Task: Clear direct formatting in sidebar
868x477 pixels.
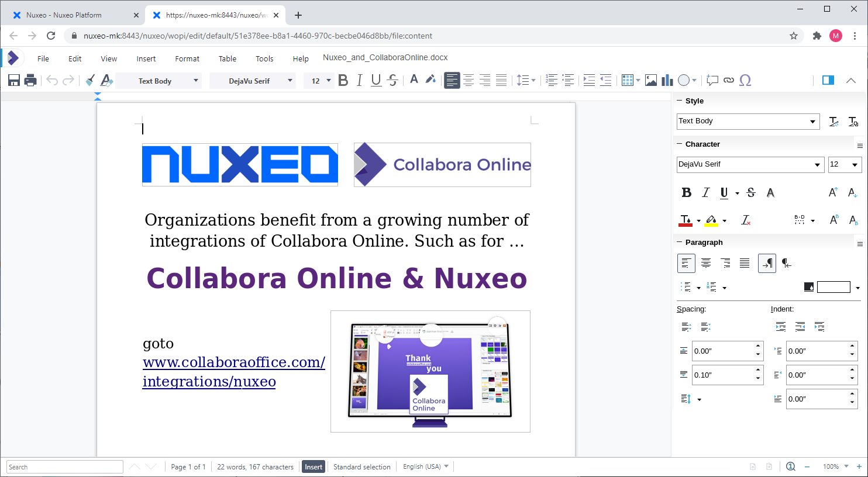Action: 746,220
